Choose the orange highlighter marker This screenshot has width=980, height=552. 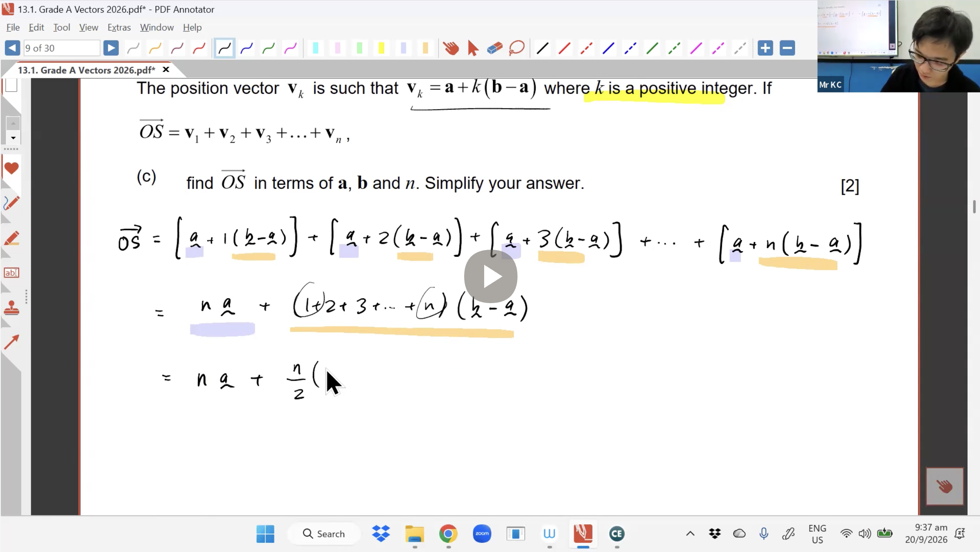425,48
